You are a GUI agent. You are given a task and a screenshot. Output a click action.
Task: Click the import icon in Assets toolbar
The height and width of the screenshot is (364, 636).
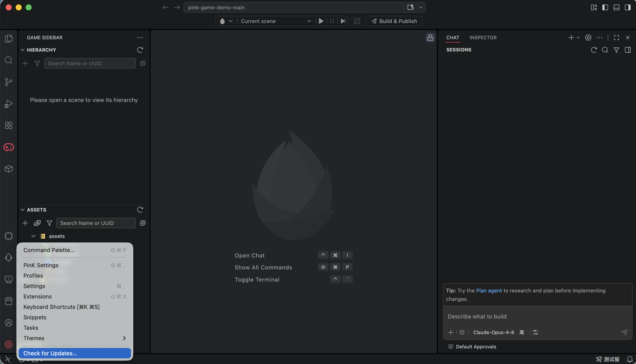point(37,223)
